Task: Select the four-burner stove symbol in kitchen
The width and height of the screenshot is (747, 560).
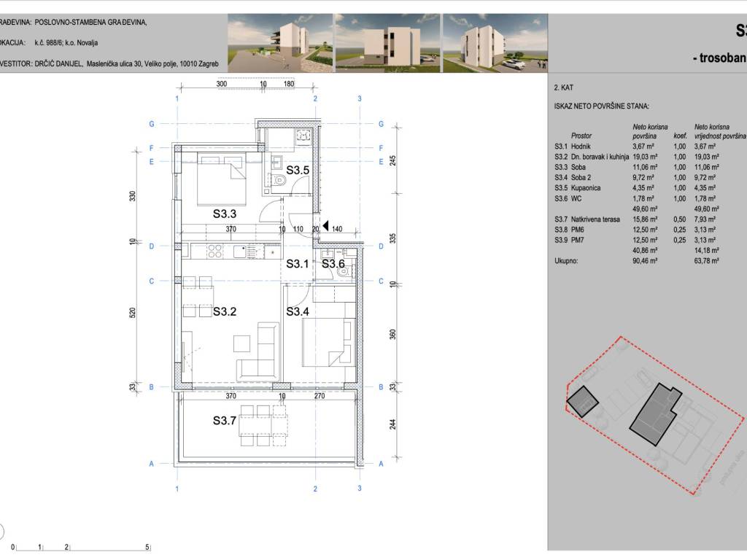Action: [x=215, y=252]
